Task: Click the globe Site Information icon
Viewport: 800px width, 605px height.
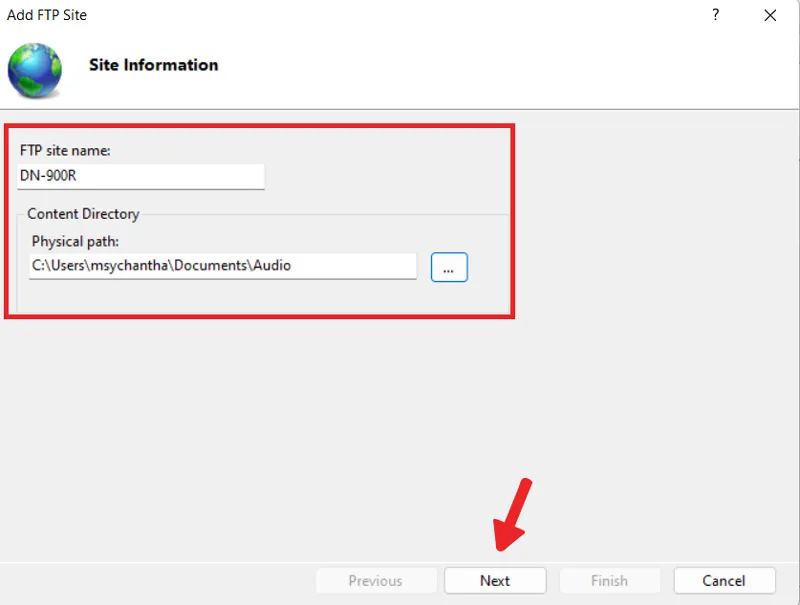Action: click(x=35, y=70)
